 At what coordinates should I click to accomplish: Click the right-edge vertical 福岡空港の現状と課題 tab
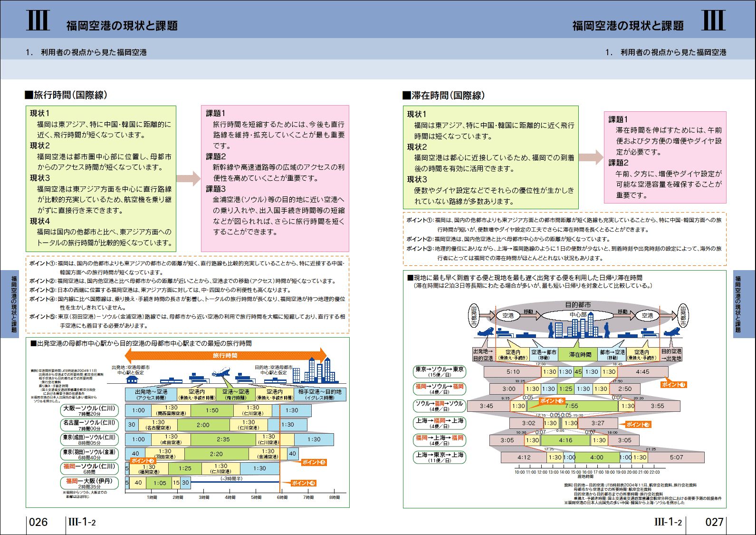738,304
